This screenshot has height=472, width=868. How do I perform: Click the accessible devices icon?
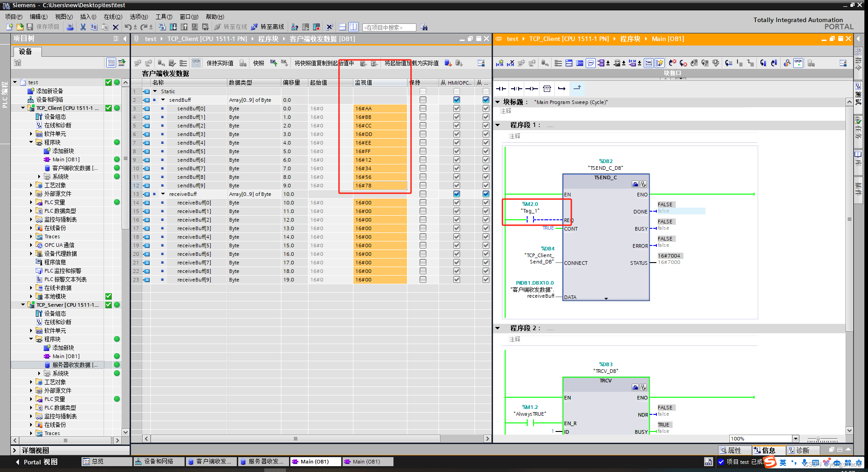click(x=295, y=27)
